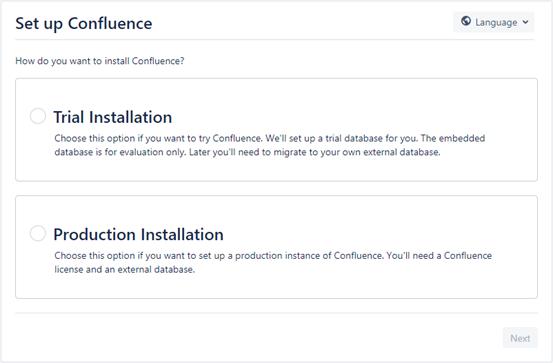
Task: Click the word Language in the top-right selector
Action: click(x=496, y=22)
